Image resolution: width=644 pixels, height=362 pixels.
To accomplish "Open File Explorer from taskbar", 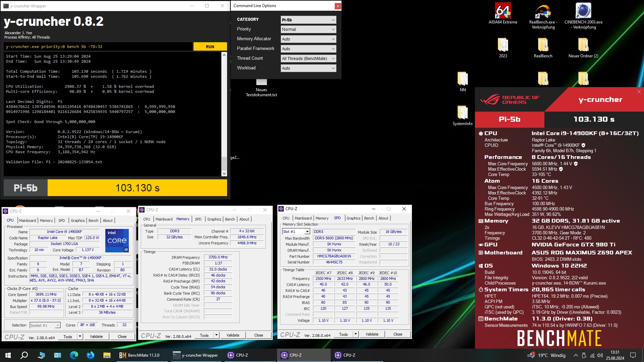I will (107, 355).
